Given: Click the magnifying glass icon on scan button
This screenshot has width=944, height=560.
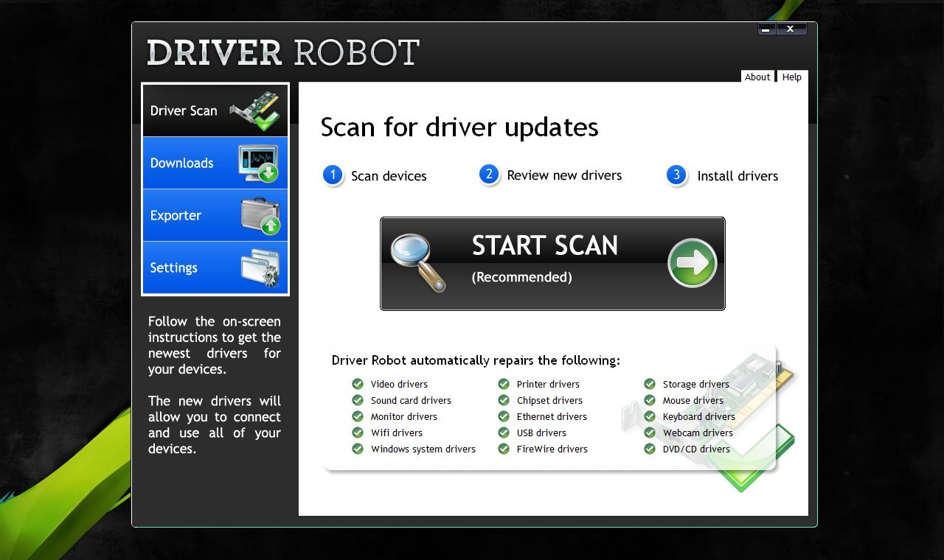Looking at the screenshot, I should (419, 262).
